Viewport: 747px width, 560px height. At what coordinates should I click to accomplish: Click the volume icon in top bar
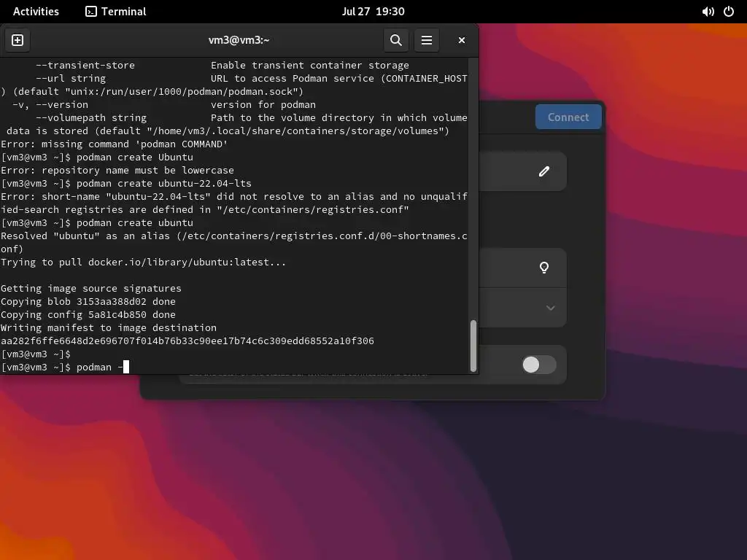pyautogui.click(x=708, y=12)
